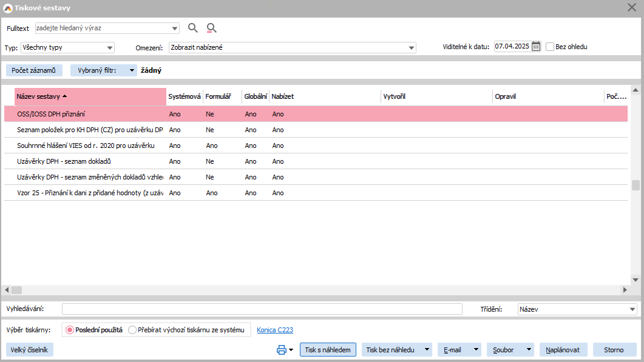Click the Konica C223 printer link

click(x=275, y=330)
